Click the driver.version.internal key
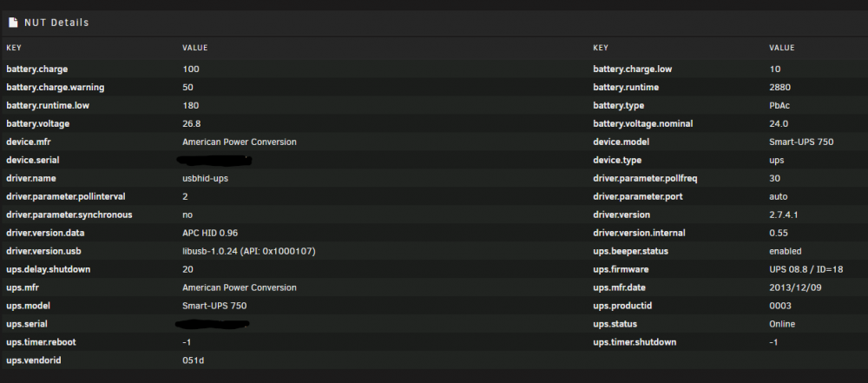 (639, 233)
